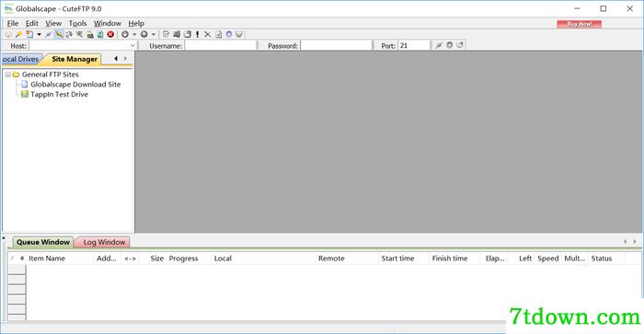Viewport: 644px width, 334px height.
Task: Click the Download arrow circle icon
Action: [x=125, y=35]
